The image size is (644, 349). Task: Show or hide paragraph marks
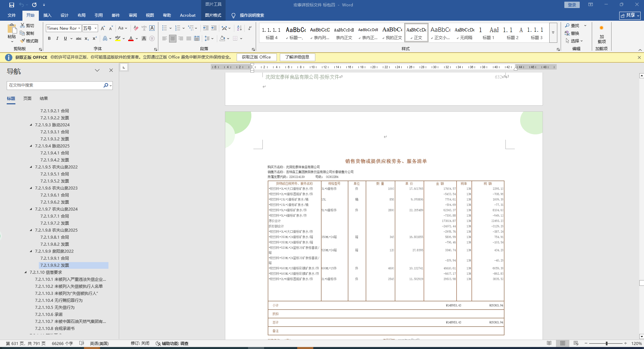coord(250,28)
